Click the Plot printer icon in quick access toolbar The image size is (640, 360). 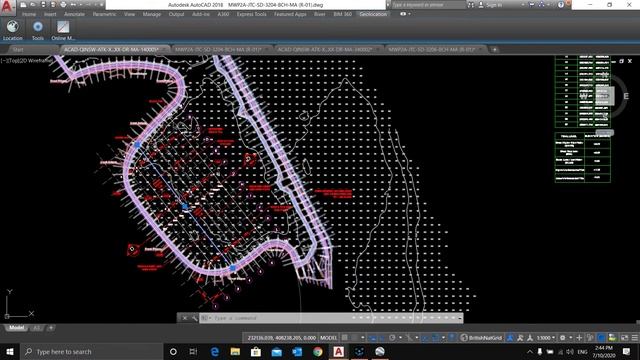(x=63, y=4)
